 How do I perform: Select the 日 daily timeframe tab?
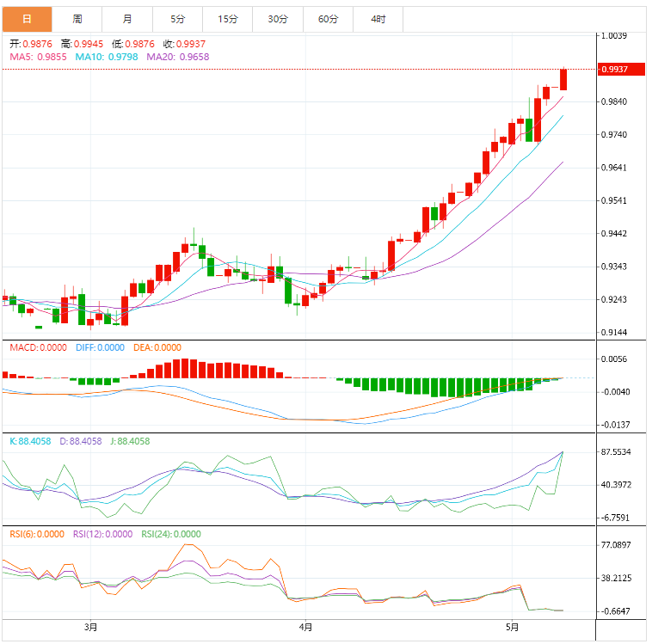click(27, 18)
